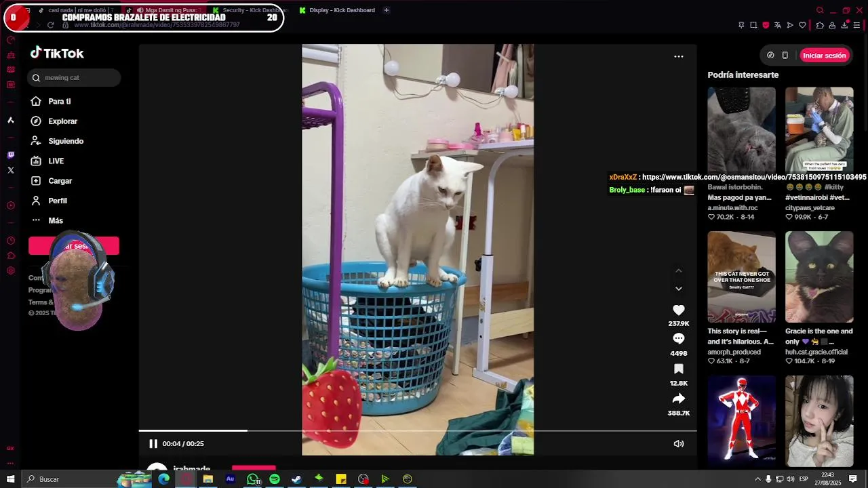Viewport: 868px width, 488px height.
Task: Expand the hidden system tray icons chevron
Action: [x=757, y=479]
